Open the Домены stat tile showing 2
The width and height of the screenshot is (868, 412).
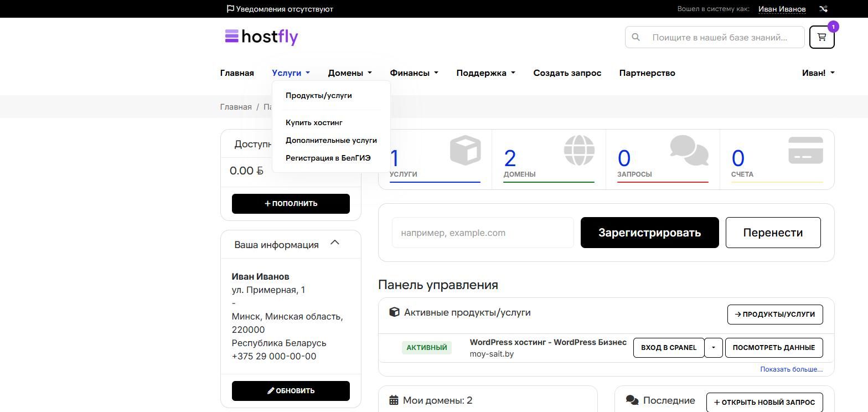coord(549,159)
